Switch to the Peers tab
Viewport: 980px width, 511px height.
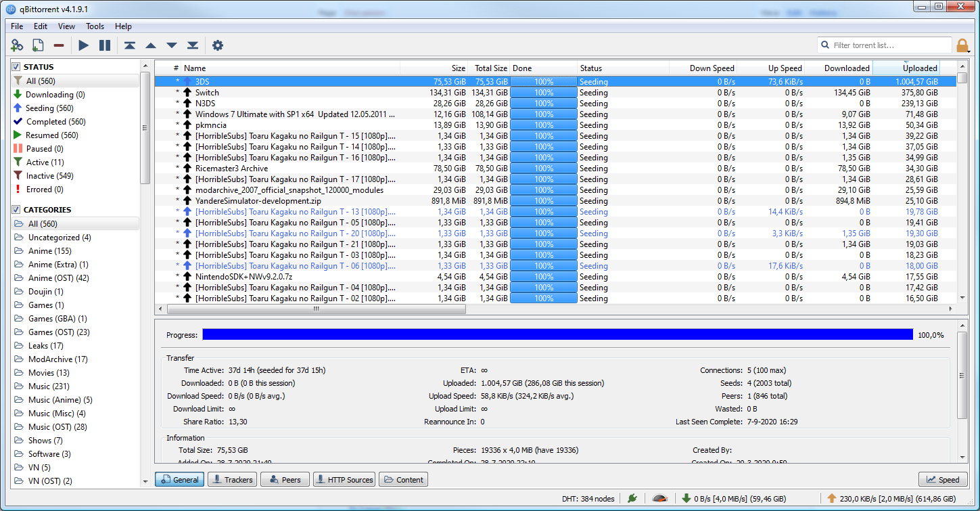284,480
